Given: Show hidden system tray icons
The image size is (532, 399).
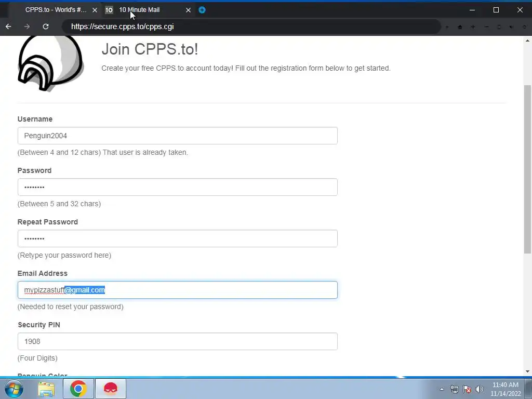Looking at the screenshot, I should (x=442, y=389).
